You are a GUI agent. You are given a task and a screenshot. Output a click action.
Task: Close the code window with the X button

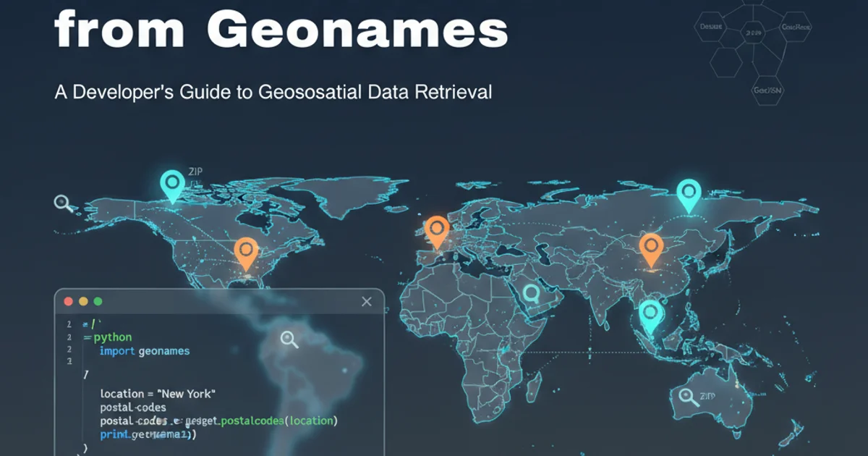[366, 301]
